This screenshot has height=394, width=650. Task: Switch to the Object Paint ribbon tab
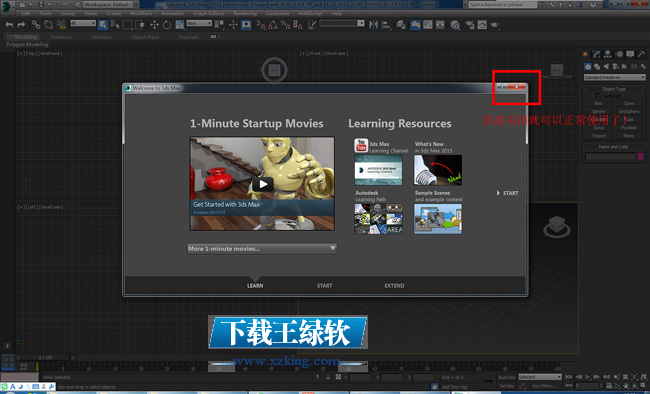(x=145, y=37)
